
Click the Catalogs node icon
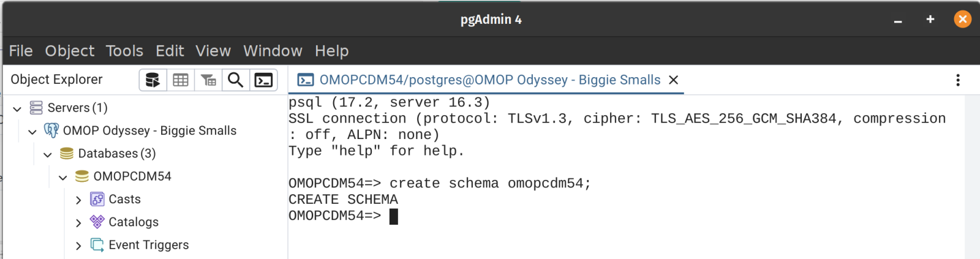[x=97, y=222]
